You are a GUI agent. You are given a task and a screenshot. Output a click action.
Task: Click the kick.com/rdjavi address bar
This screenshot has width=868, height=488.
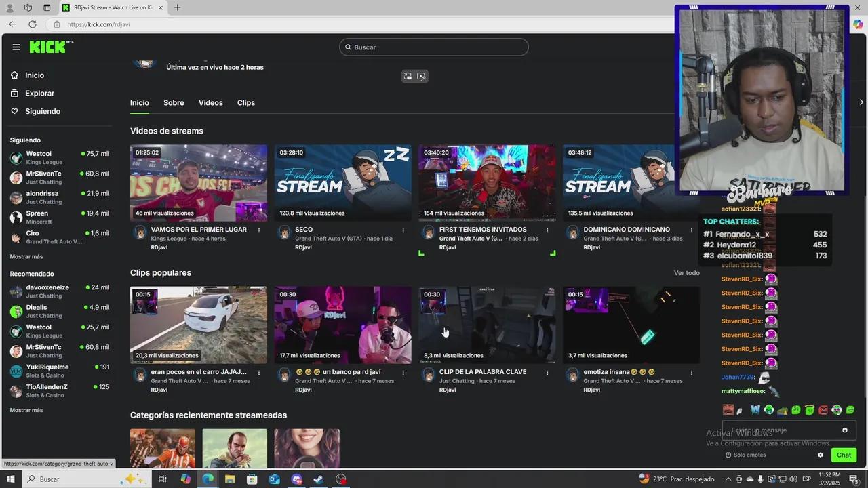[x=98, y=24]
